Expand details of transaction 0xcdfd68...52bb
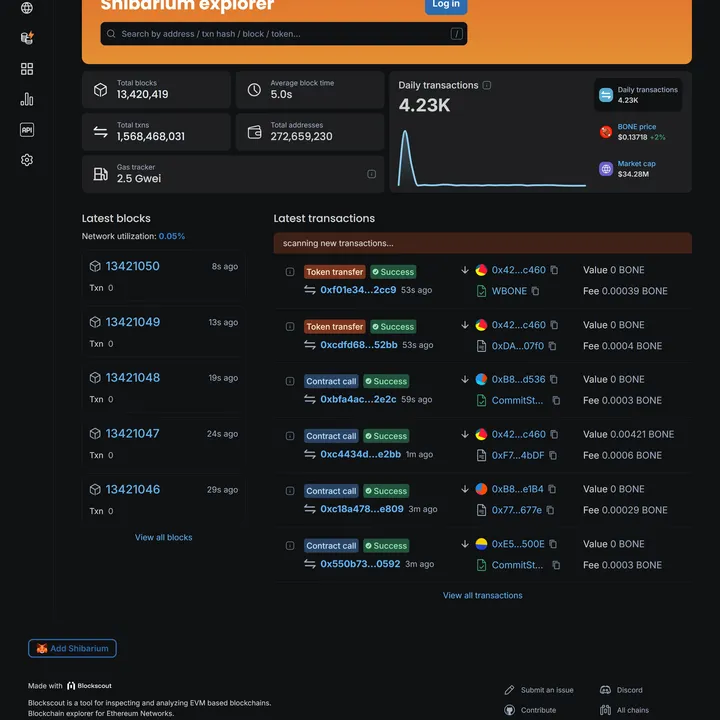Viewport: 720px width, 720px height. [290, 326]
